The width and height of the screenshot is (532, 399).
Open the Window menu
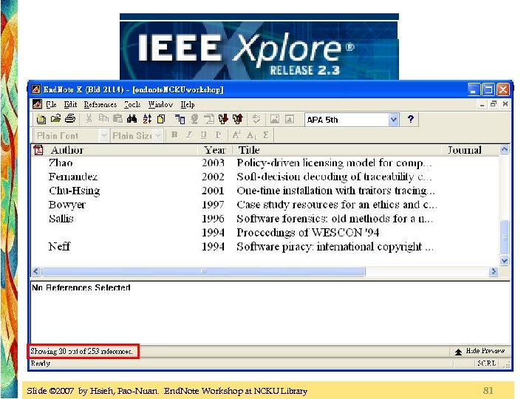[x=160, y=104]
